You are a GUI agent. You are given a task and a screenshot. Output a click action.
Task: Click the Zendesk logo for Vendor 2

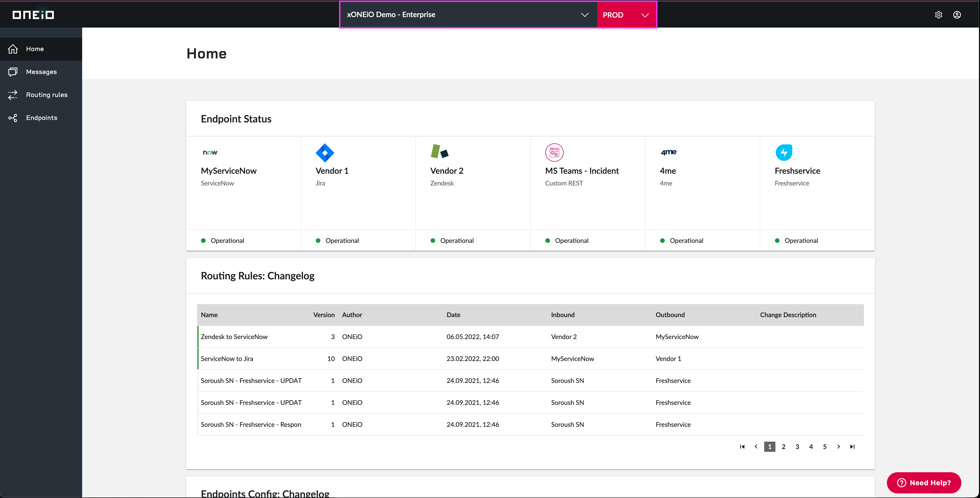(440, 152)
